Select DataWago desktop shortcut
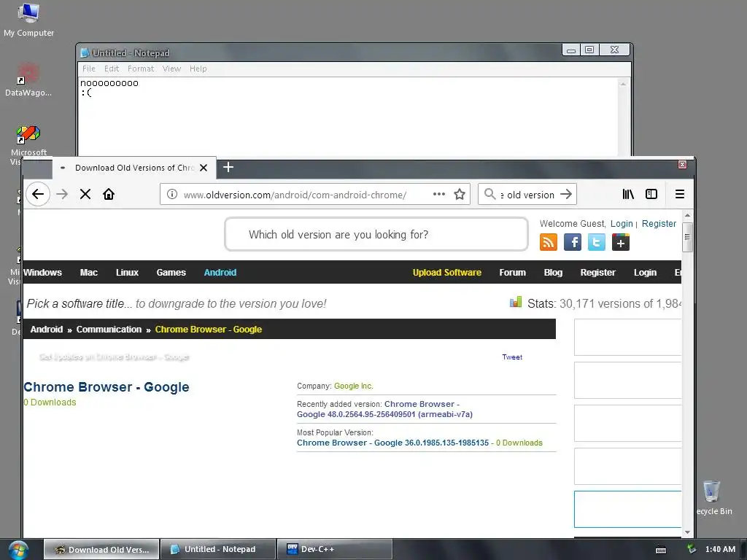Screen dimensions: 747x560 tap(28, 79)
